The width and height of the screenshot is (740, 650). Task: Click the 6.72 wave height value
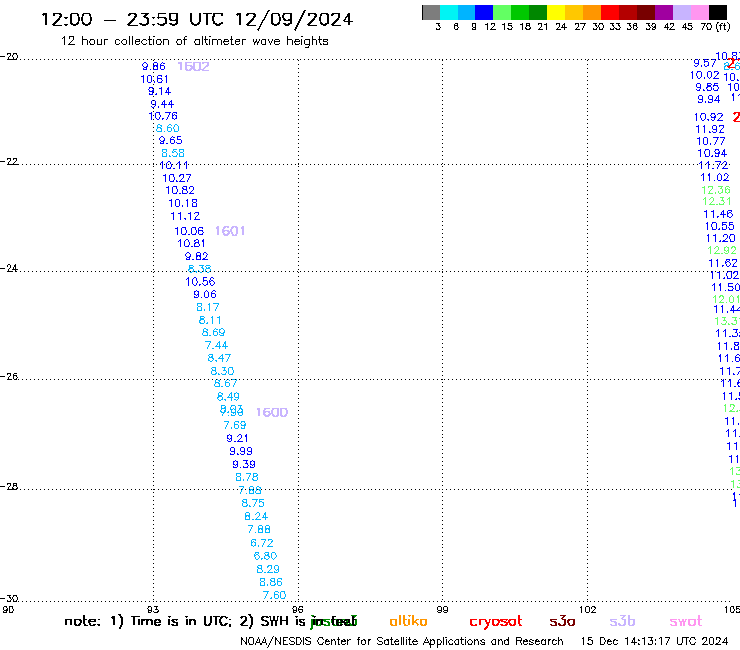point(262,543)
